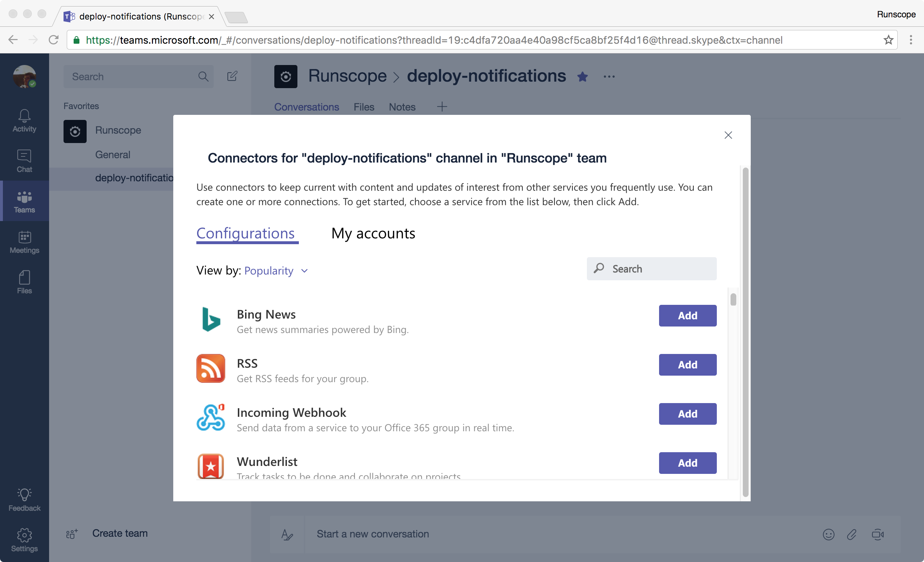The width and height of the screenshot is (924, 562).
Task: Click the Incoming Webhook connector icon
Action: click(211, 417)
